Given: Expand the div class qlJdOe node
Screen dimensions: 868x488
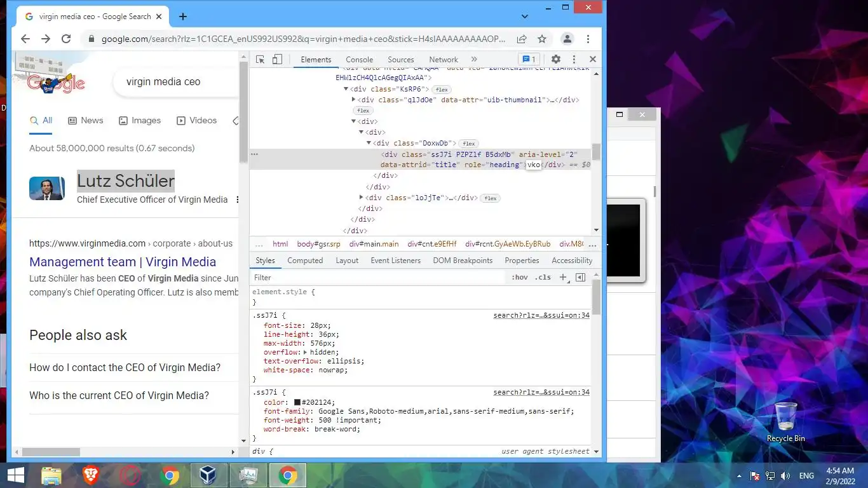Looking at the screenshot, I should [354, 100].
